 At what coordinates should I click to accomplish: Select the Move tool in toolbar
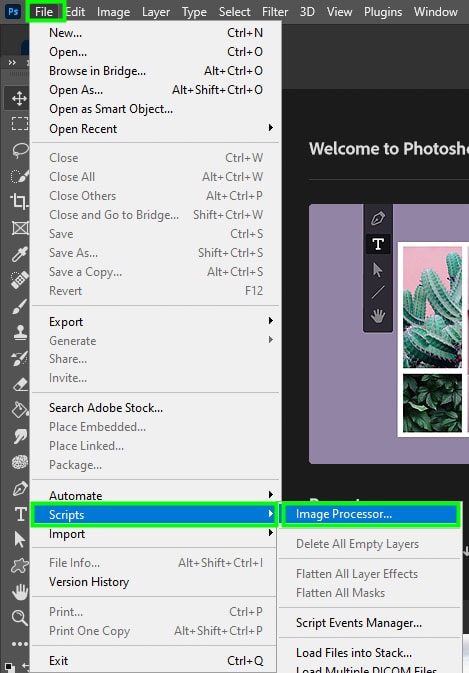[x=19, y=98]
